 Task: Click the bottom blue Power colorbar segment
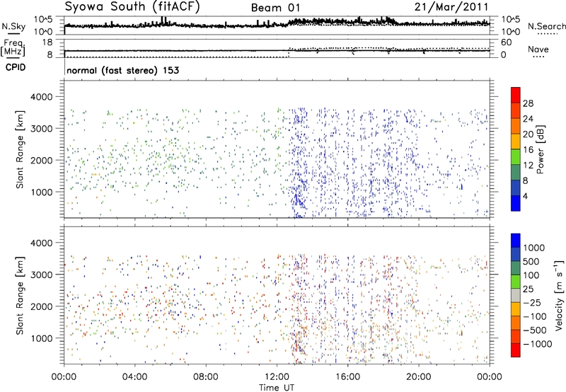[516, 203]
